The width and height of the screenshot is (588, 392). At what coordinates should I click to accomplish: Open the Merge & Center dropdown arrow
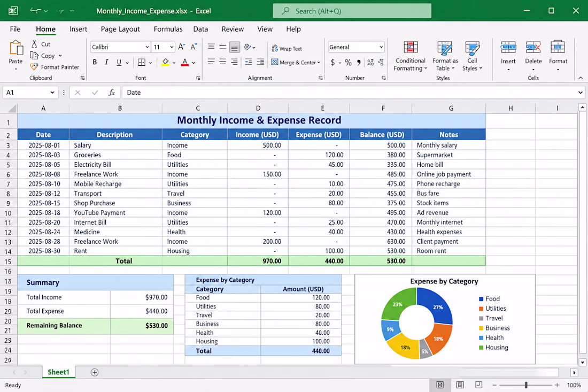point(319,63)
